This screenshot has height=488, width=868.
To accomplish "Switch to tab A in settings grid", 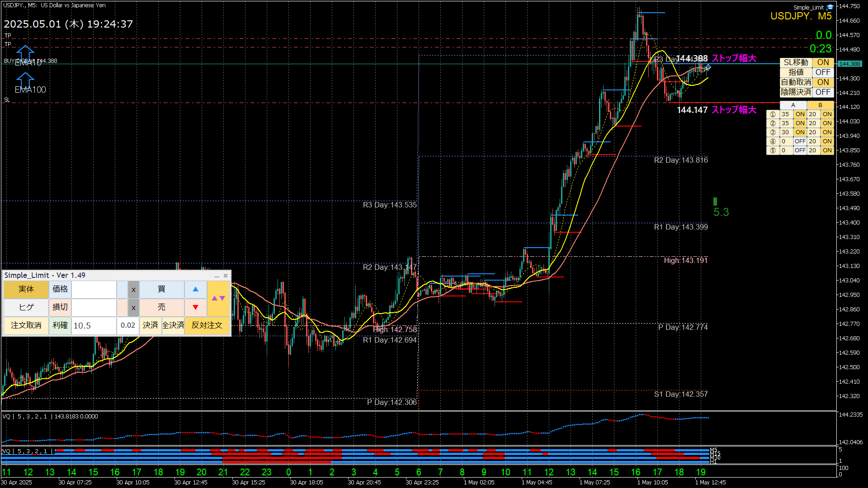I will 793,105.
